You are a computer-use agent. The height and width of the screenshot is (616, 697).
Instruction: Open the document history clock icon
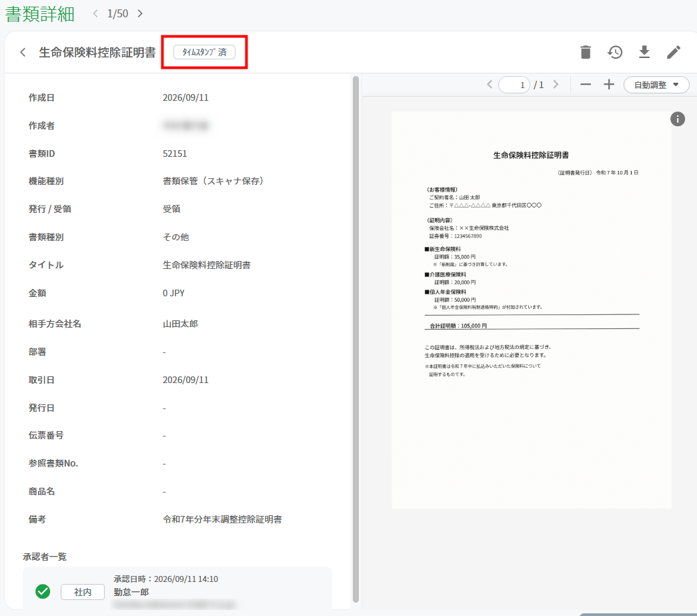click(x=615, y=52)
